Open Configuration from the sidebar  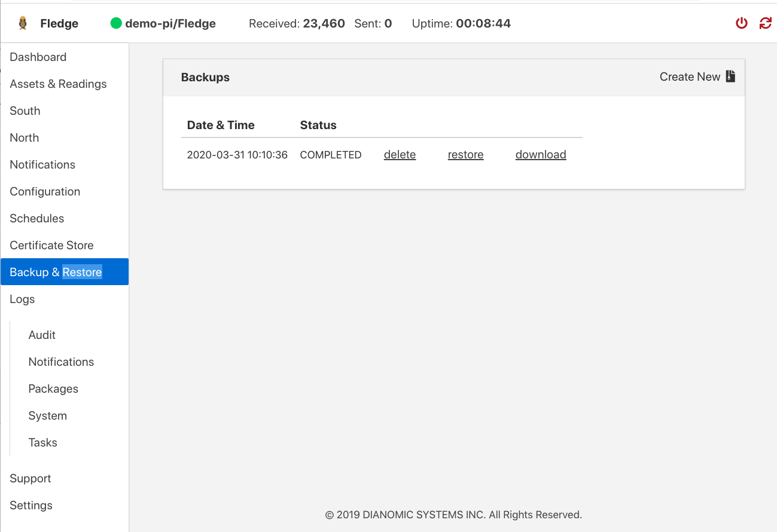pos(45,192)
